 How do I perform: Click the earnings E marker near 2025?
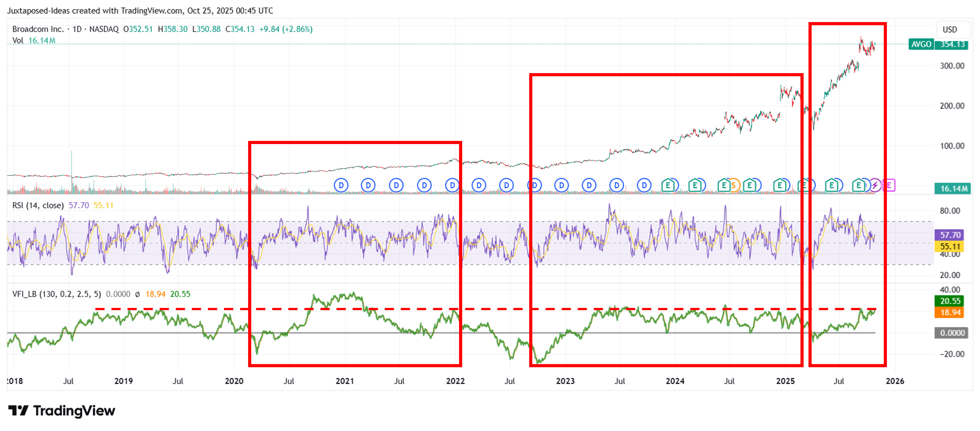click(x=780, y=186)
